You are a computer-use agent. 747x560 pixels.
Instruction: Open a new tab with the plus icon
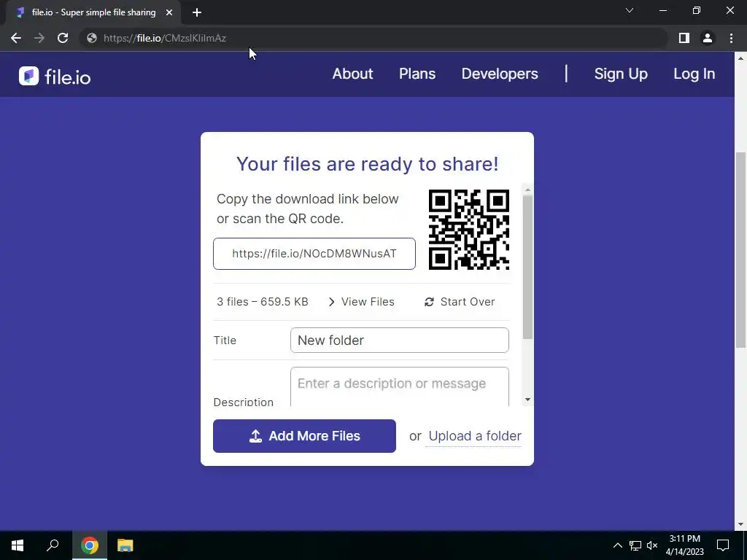coord(197,13)
